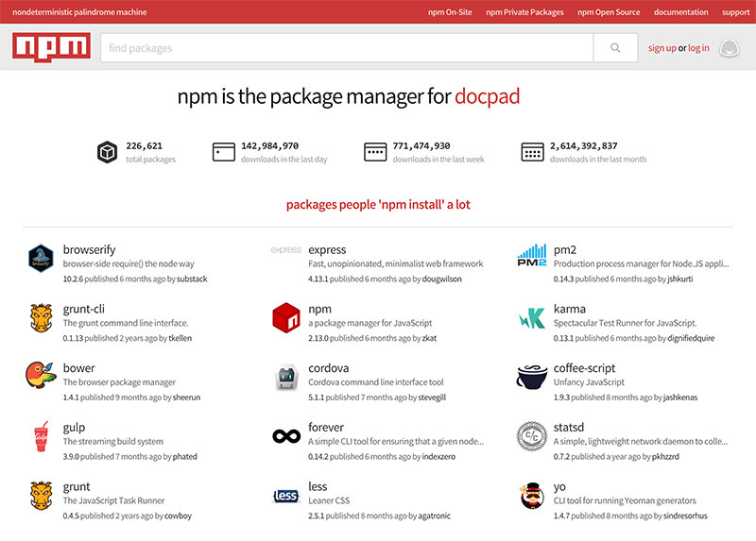Click the forever infinity icon
Screen dimensions: 756x541
click(x=286, y=436)
